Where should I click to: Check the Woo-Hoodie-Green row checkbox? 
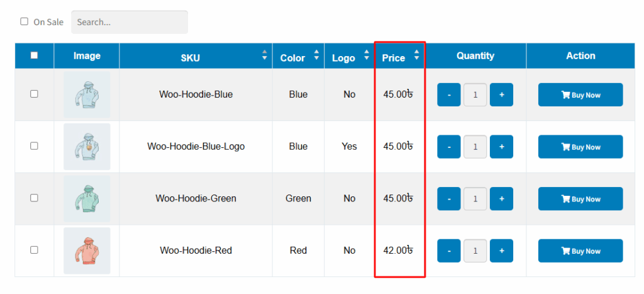click(34, 198)
